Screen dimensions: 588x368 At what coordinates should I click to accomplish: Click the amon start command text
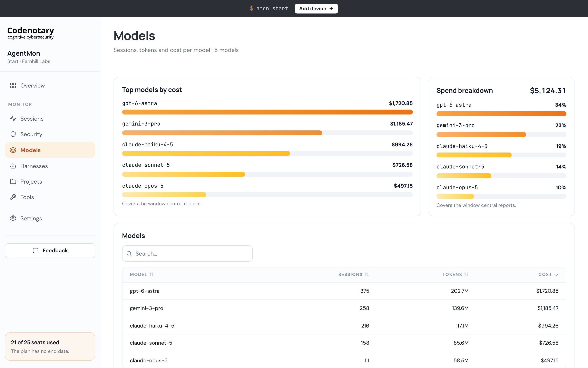pos(272,9)
